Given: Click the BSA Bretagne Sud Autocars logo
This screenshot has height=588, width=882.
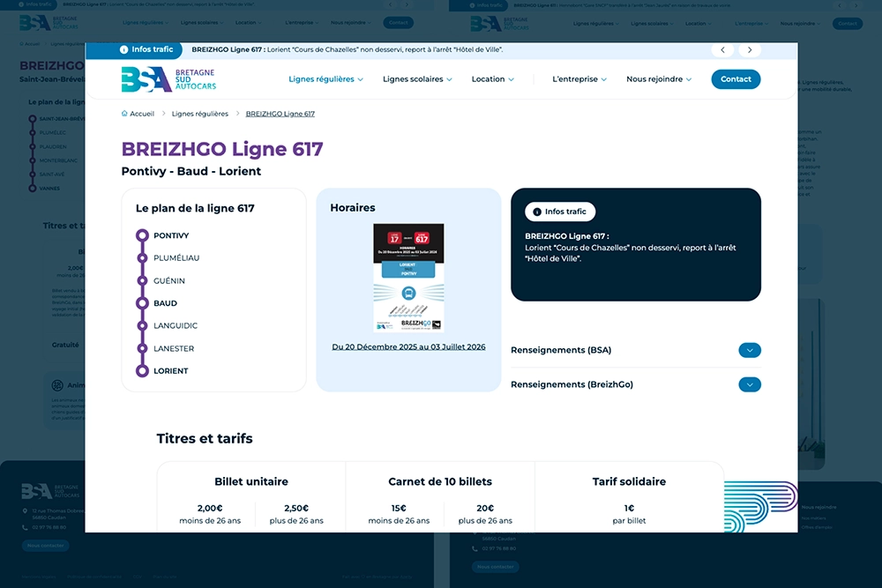Looking at the screenshot, I should (x=168, y=79).
